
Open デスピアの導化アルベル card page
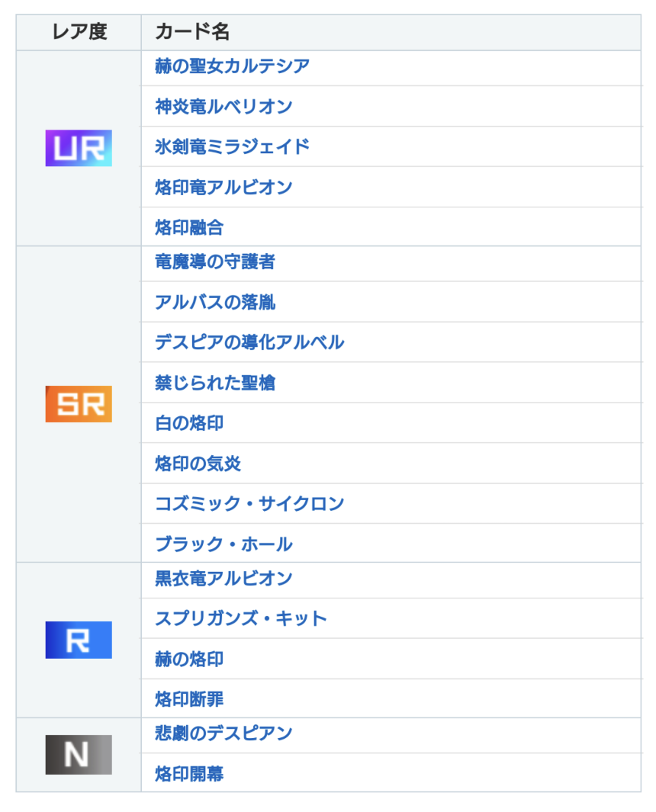(x=249, y=342)
